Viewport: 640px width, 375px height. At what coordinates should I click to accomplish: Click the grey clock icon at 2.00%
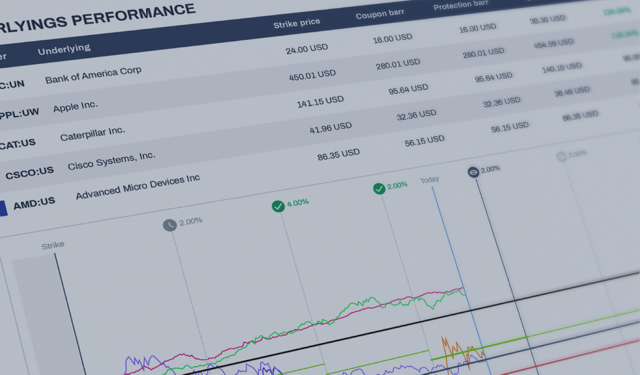(x=170, y=225)
